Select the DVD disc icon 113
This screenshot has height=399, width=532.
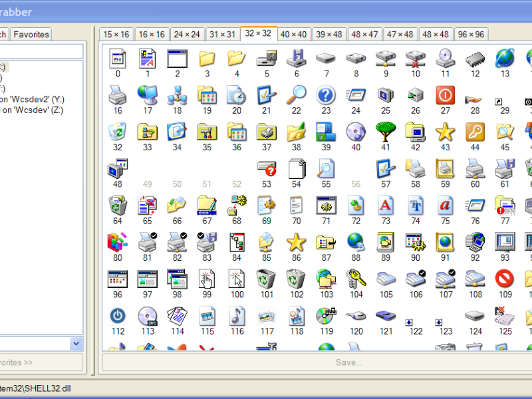[x=147, y=316]
